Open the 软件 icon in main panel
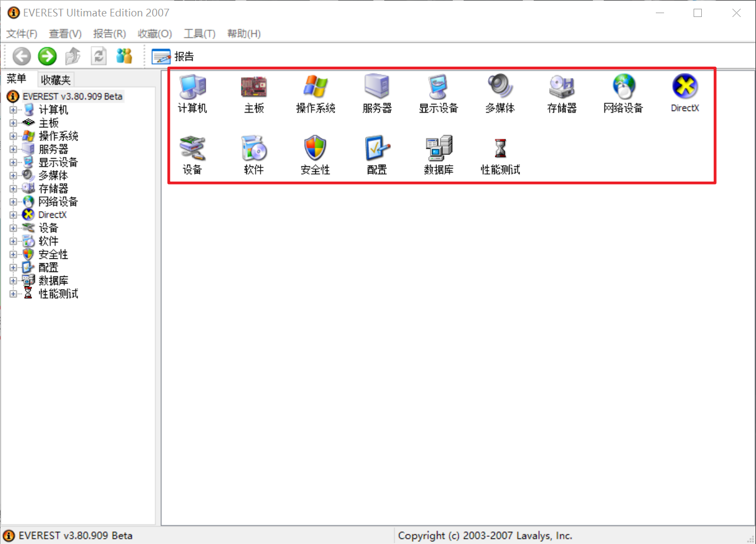The width and height of the screenshot is (756, 544). [254, 148]
